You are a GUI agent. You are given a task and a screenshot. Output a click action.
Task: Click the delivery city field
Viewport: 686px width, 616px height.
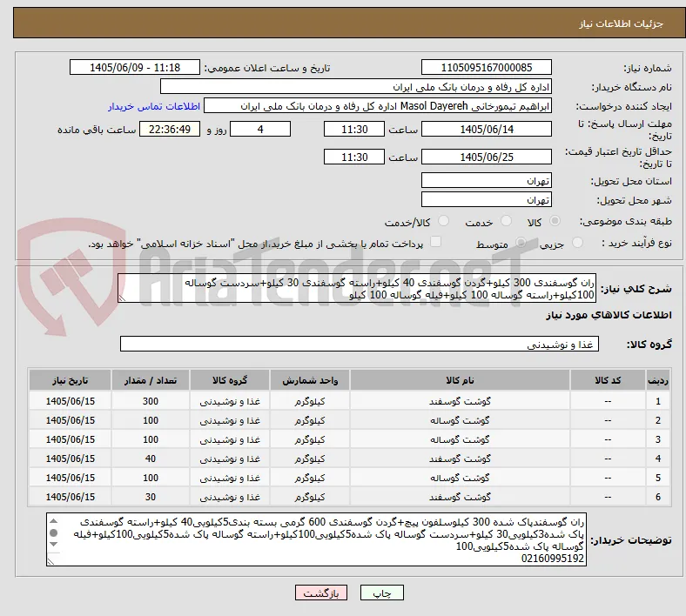(487, 199)
